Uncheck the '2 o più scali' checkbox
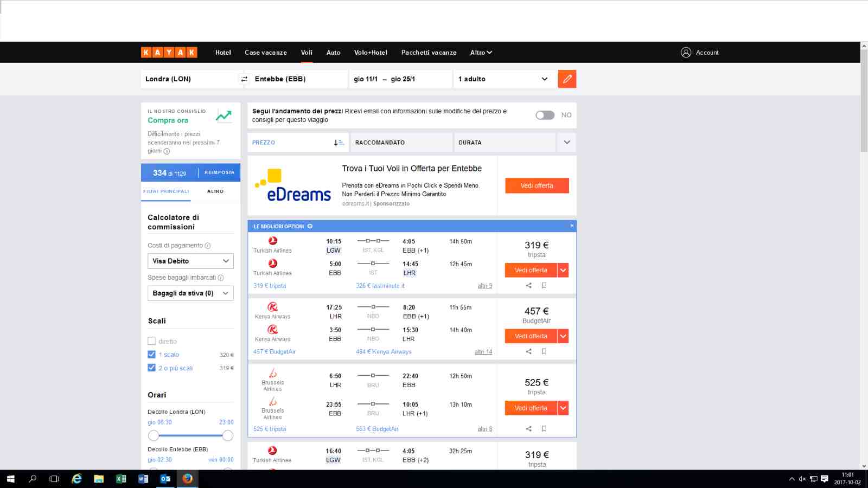Screen dimensions: 868x488 click(151, 368)
